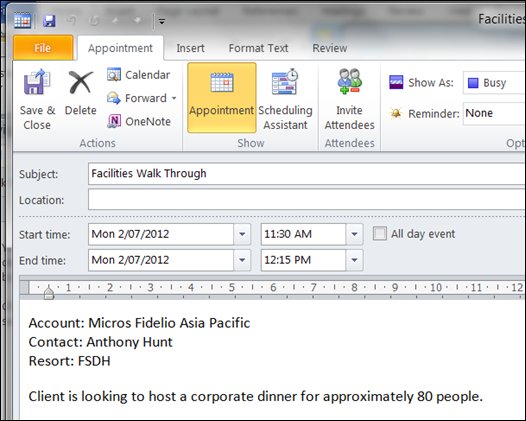The height and width of the screenshot is (421, 526).
Task: Click the tab selector box left of ruler
Action: point(24,287)
